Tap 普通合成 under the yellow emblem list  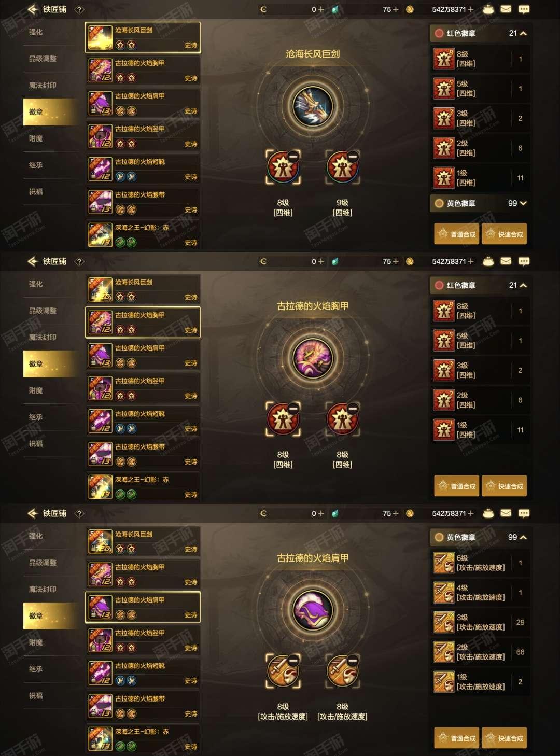[457, 738]
